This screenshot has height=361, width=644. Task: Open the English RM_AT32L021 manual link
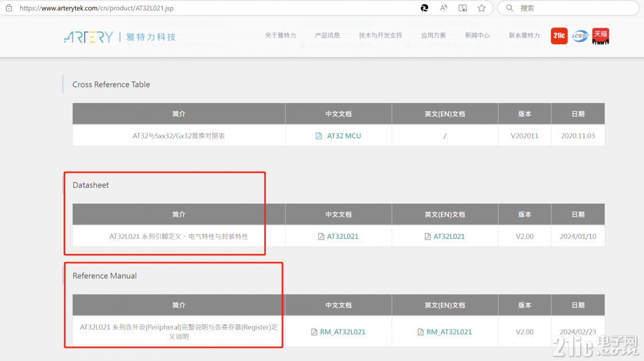[449, 332]
